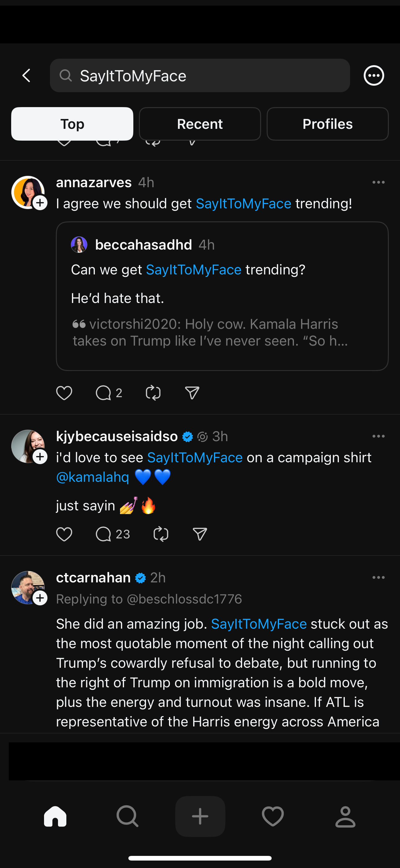Repost annazarves's post

click(x=153, y=393)
